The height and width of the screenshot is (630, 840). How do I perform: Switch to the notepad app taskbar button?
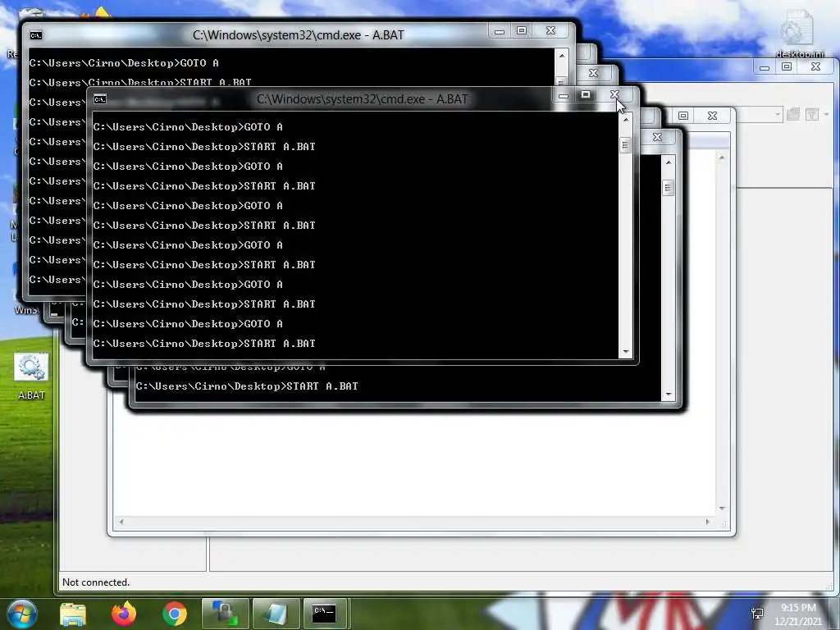point(276,614)
